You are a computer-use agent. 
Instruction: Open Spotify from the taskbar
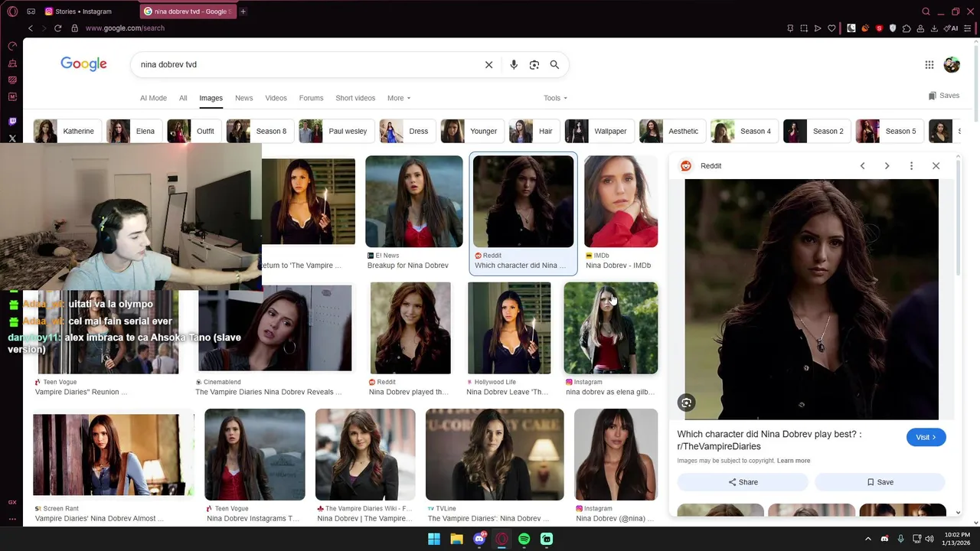(524, 539)
